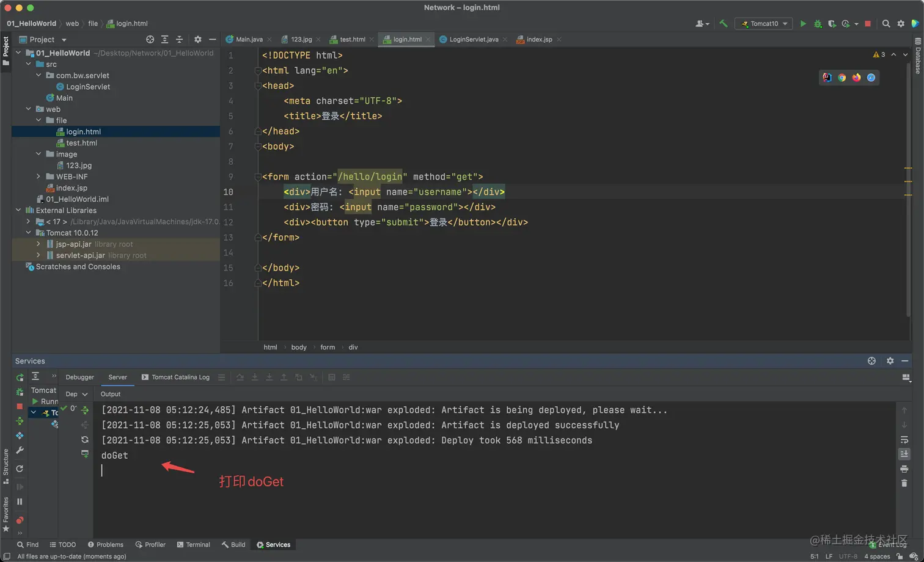Expand all nodes in Project panel
Image resolution: width=924 pixels, height=562 pixels.
pyautogui.click(x=164, y=39)
